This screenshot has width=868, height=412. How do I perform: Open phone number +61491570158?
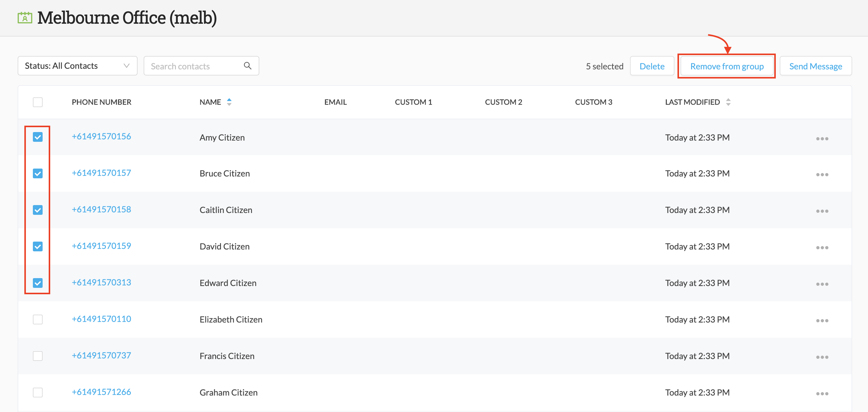101,210
